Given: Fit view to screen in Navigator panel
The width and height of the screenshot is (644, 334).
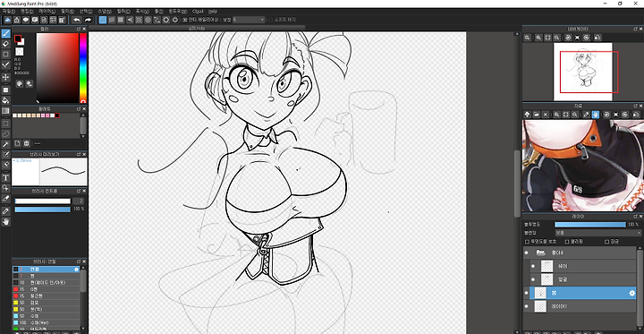Looking at the screenshot, I should click(548, 38).
